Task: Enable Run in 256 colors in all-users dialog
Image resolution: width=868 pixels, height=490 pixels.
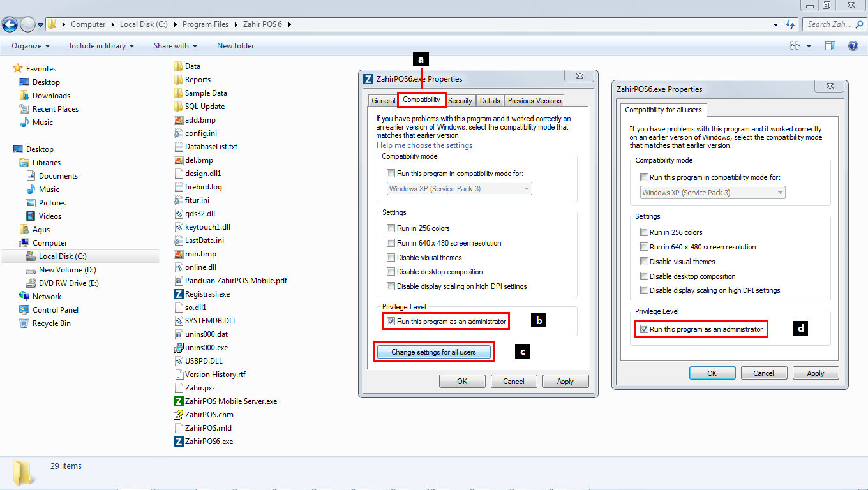Action: (x=644, y=232)
